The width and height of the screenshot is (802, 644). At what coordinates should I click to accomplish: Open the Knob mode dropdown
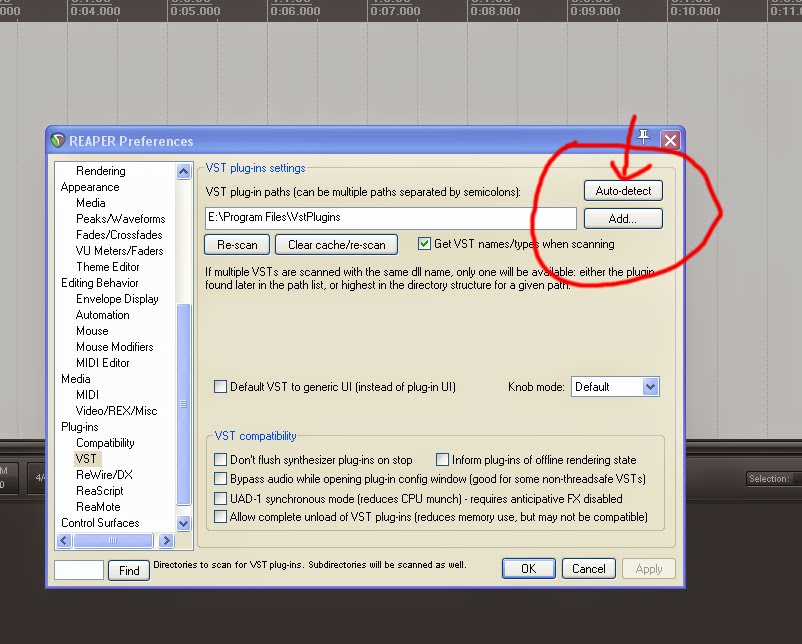615,387
